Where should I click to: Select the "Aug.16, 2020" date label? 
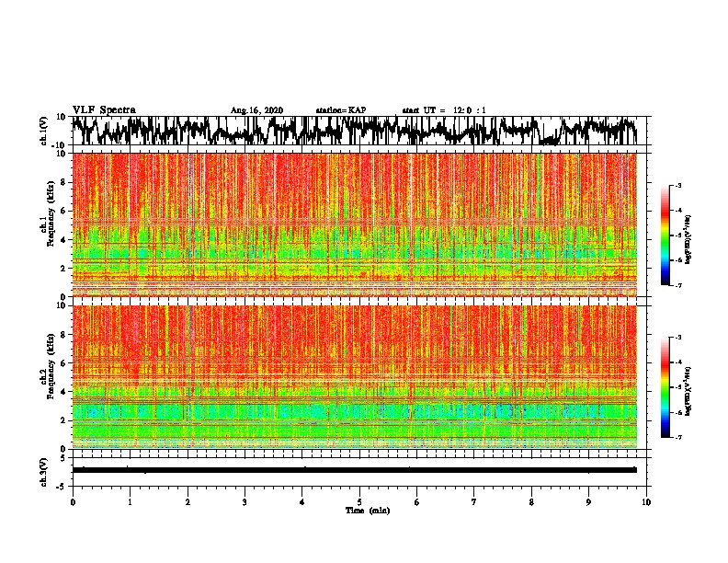click(256, 110)
